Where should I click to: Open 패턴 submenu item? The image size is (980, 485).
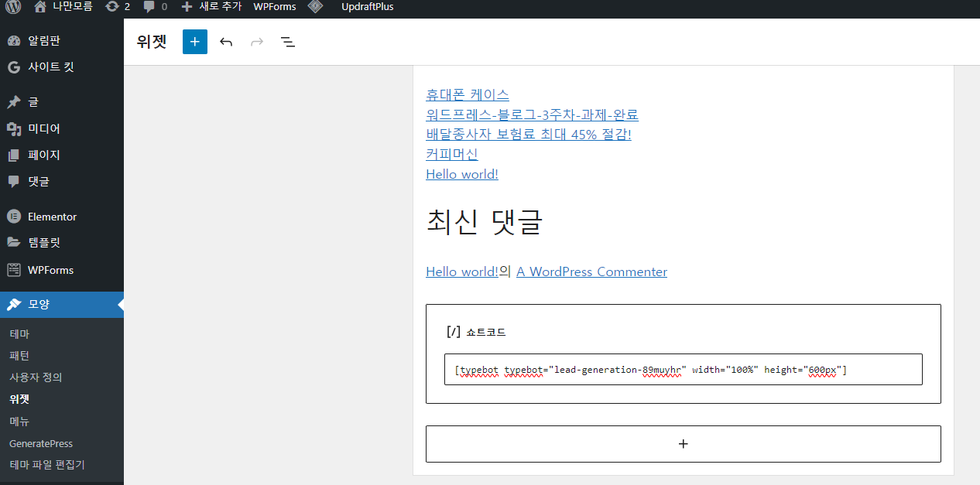tap(19, 356)
